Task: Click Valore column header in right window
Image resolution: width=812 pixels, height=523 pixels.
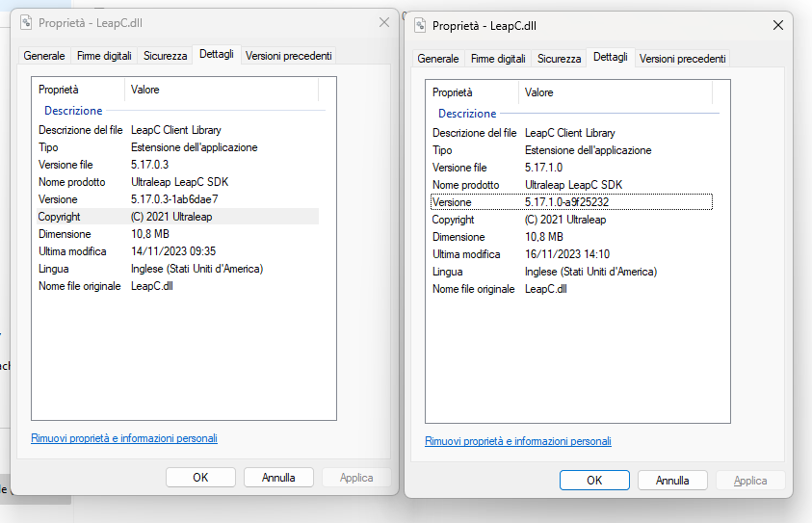Action: coord(616,92)
